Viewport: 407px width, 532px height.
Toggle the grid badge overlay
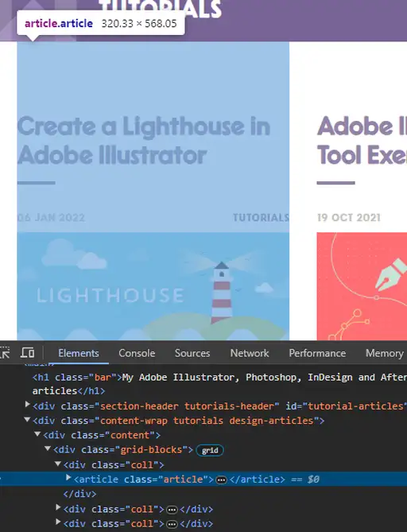[x=210, y=450]
